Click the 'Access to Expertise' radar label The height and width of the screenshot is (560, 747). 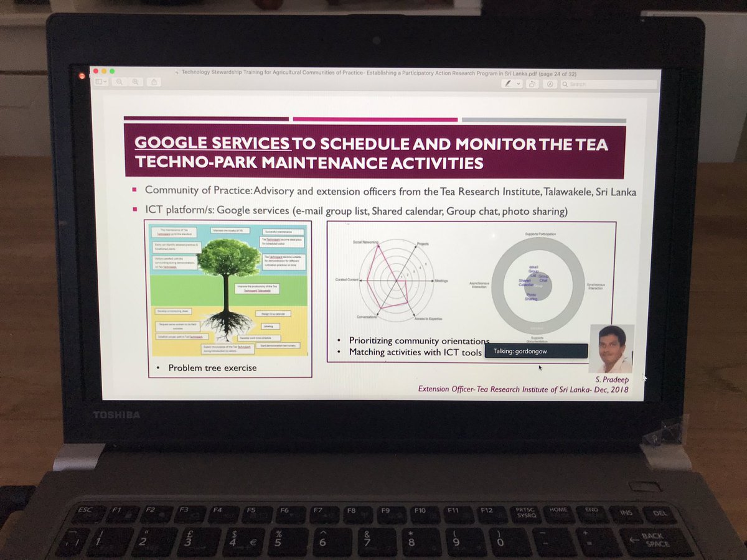[428, 318]
